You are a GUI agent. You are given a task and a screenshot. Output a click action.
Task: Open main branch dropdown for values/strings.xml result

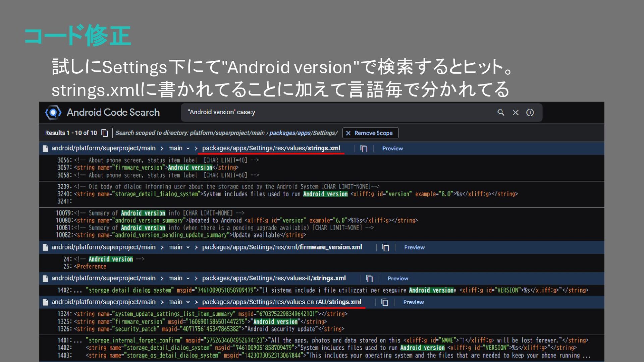179,148
